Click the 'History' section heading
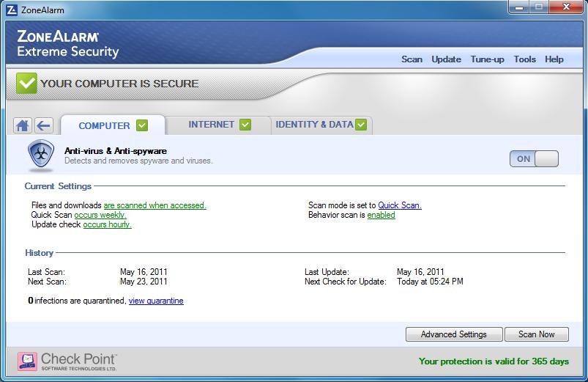Screen dimensions: 588x382 [x=39, y=253]
